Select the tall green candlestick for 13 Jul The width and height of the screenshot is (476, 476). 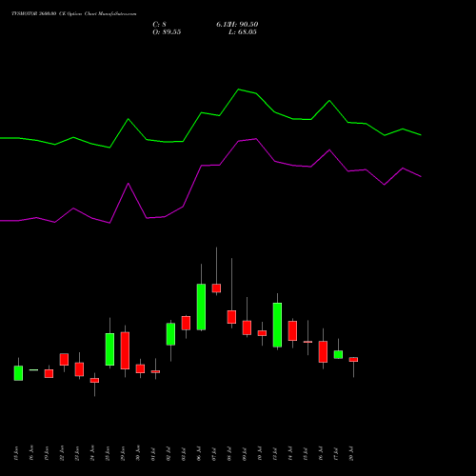point(277,325)
